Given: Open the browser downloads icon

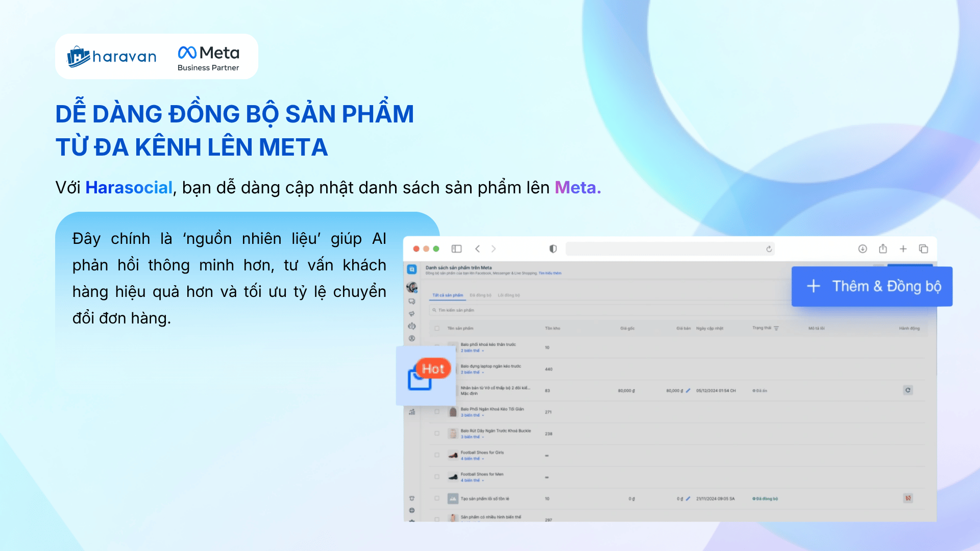Looking at the screenshot, I should click(x=863, y=249).
